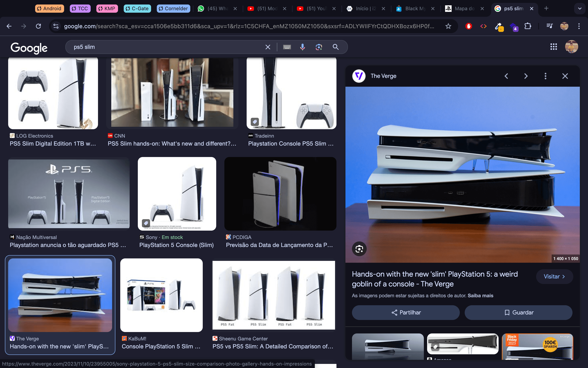588x368 pixels.
Task: Open the Sony PlayStation 5 Console (Slim) image
Action: click(177, 194)
